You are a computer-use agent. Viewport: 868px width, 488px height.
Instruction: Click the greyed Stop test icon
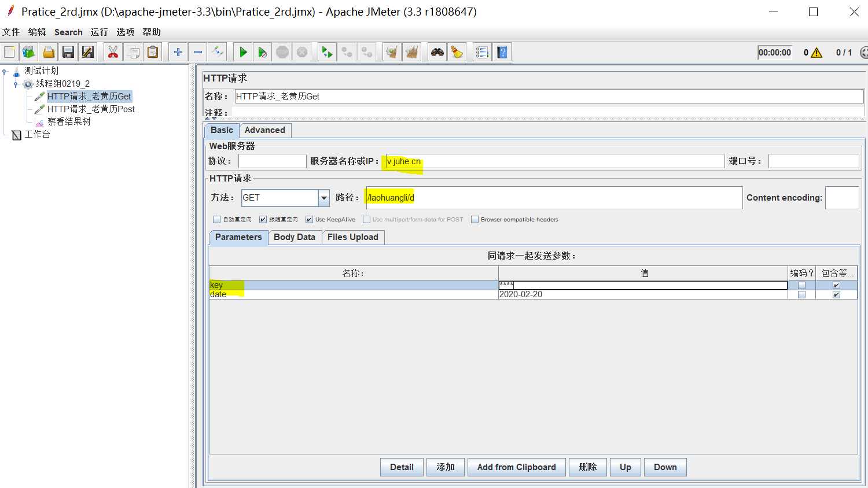(x=282, y=52)
